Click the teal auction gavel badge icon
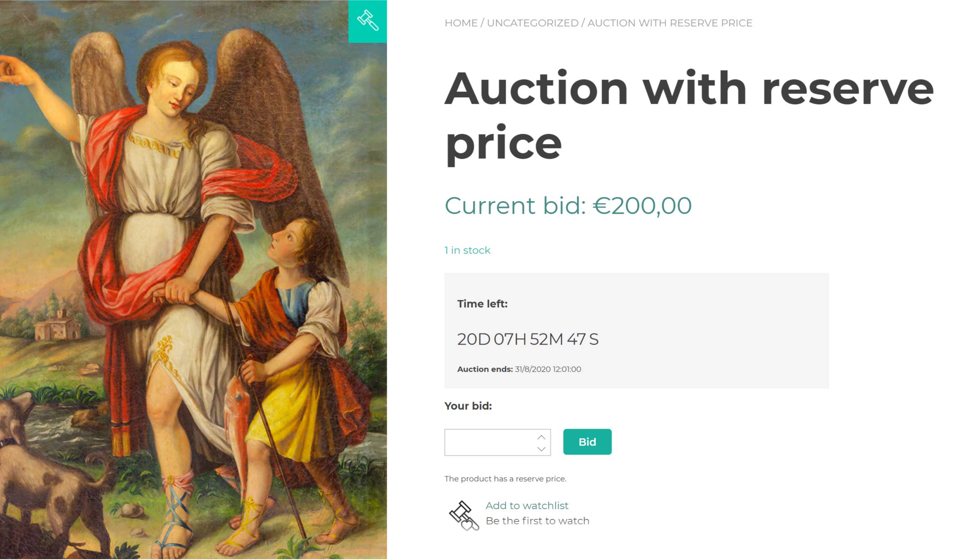The image size is (980, 560). point(367,21)
